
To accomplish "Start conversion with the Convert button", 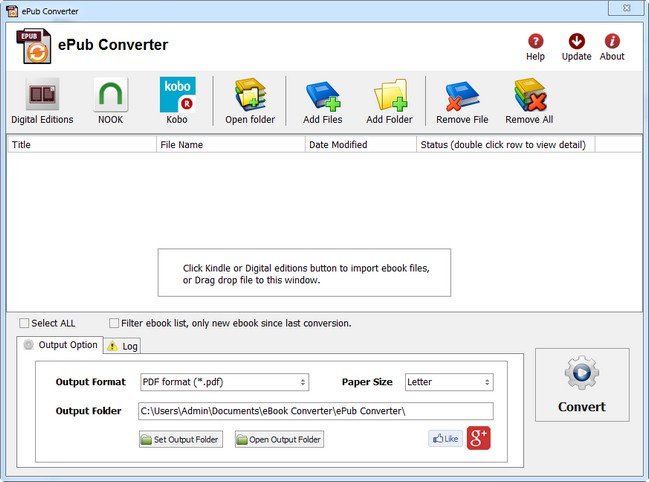I will [582, 385].
